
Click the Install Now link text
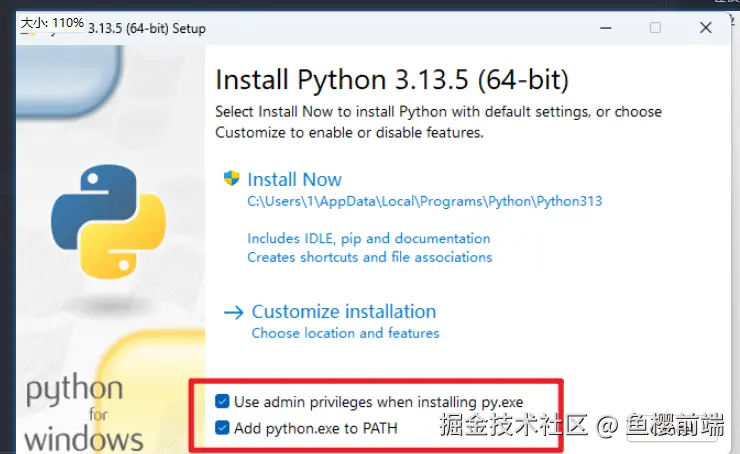294,180
